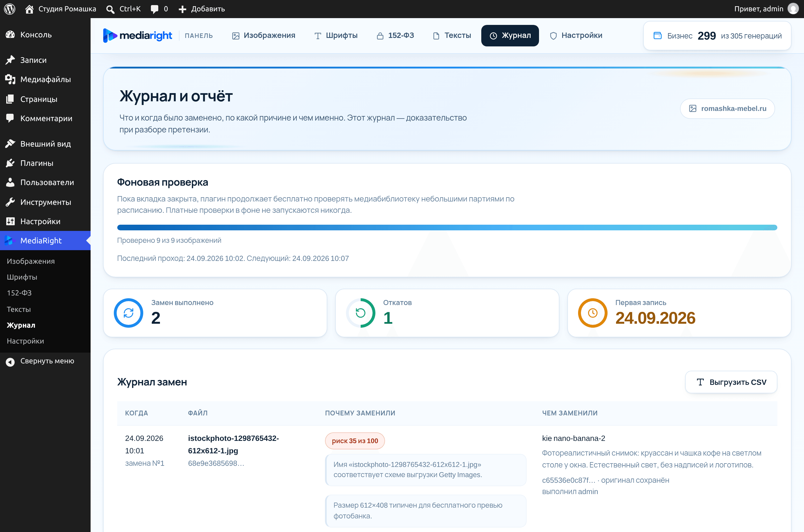Click the sync icon in Замен выполнено card
The image size is (804, 532).
pos(128,313)
